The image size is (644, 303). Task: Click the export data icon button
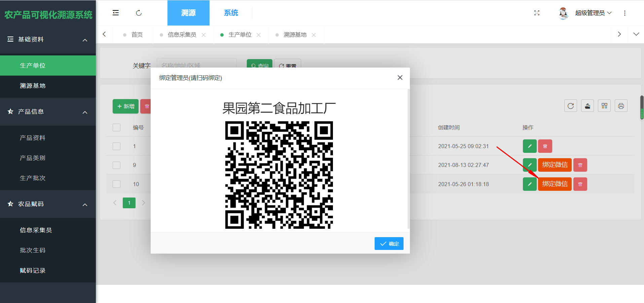(588, 106)
